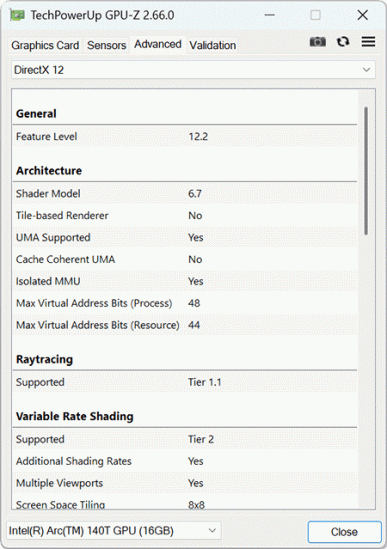Select the Shader Model row

[x=185, y=194]
